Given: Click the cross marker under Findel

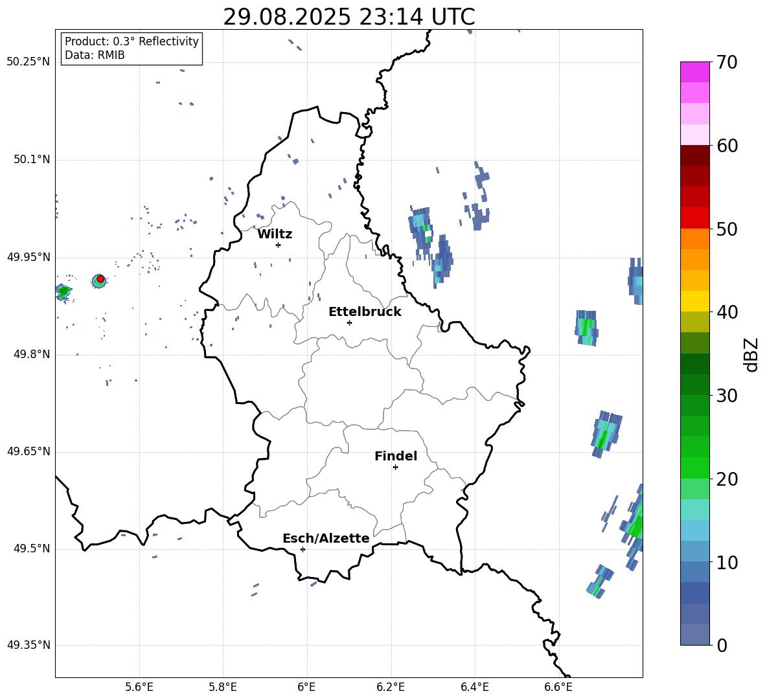Looking at the screenshot, I should point(395,468).
